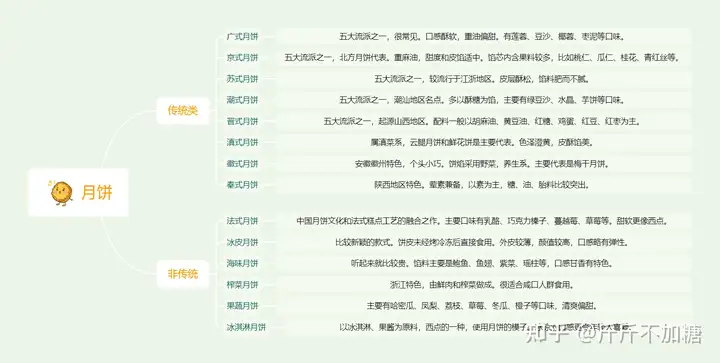Click the 冰淇淋月饼 node
The width and height of the screenshot is (720, 363).
click(246, 328)
